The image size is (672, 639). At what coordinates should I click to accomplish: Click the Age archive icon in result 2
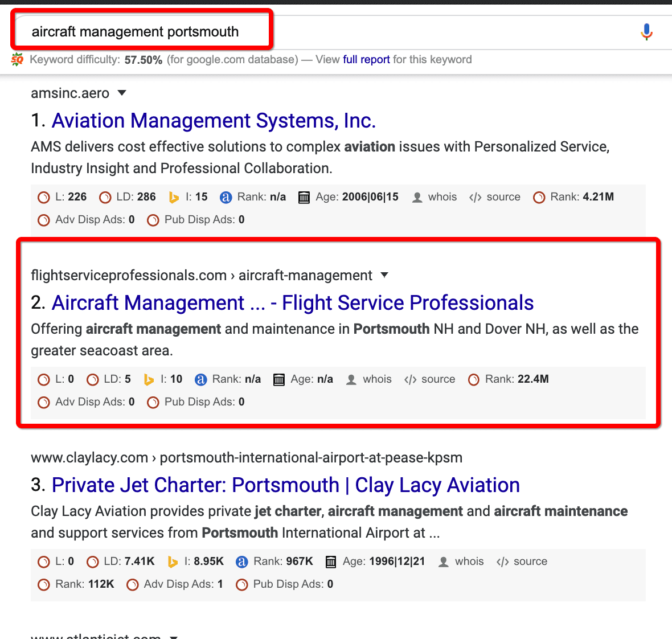(x=279, y=380)
